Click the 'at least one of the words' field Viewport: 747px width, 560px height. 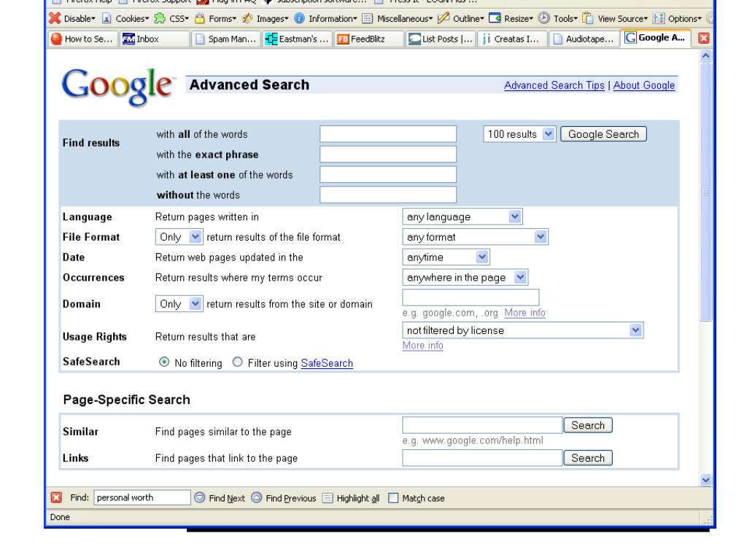388,174
